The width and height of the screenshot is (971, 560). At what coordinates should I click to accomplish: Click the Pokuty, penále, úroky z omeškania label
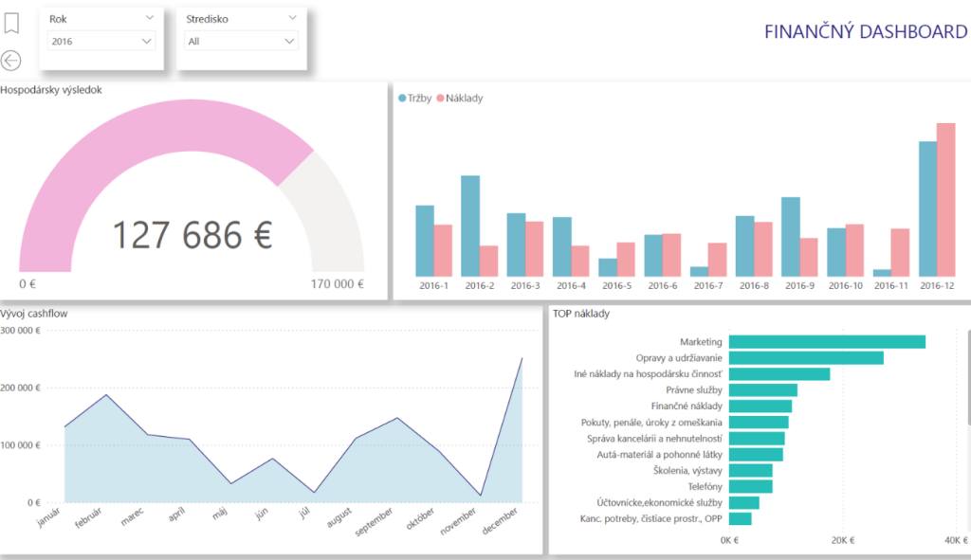(x=651, y=422)
